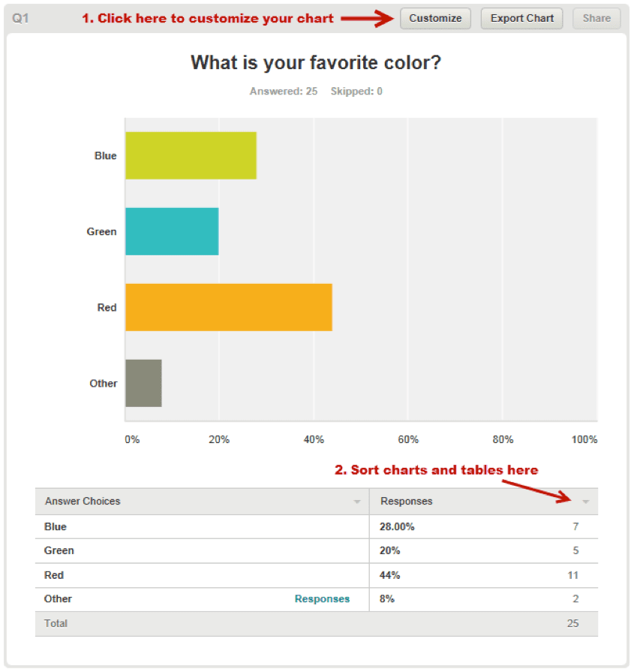Select the orange Red bar

(x=229, y=307)
